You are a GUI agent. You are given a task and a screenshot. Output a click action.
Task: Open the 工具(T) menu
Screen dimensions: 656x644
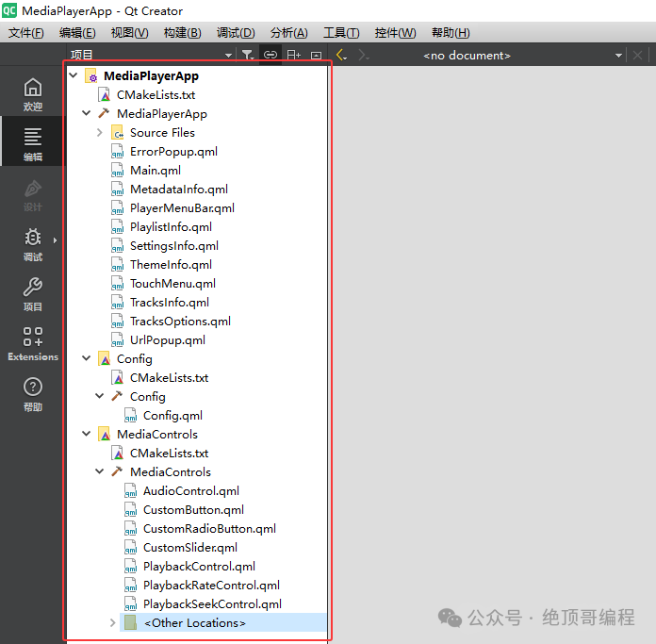point(341,33)
